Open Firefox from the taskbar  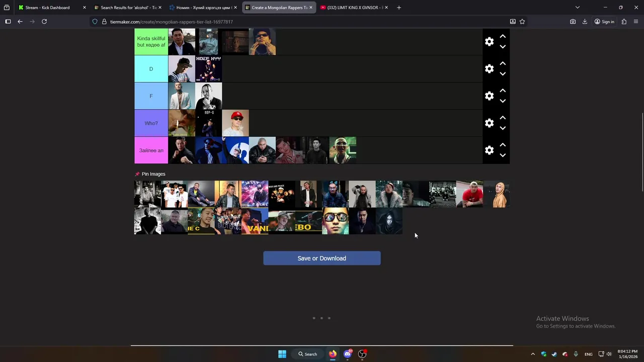[x=333, y=354]
